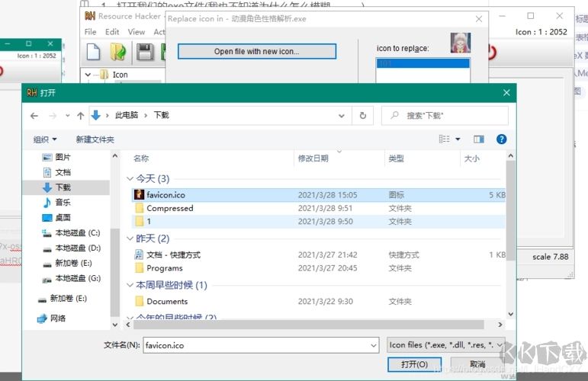Viewport: 588px width, 381px height.
Task: Go back in the Open dialog
Action: tap(34, 116)
